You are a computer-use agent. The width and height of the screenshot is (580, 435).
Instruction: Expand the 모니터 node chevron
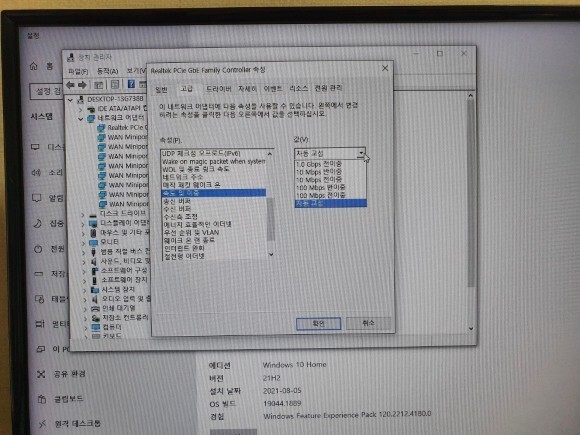coord(84,243)
